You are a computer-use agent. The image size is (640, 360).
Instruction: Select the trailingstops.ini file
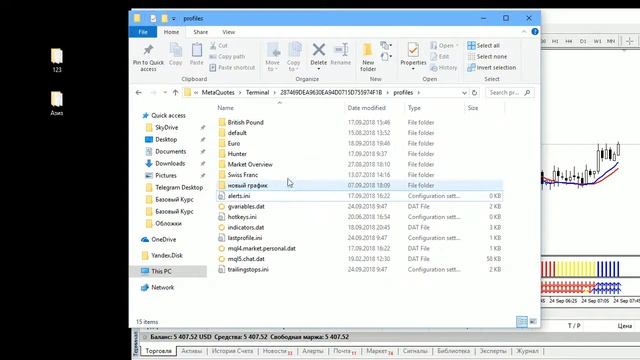[248, 269]
